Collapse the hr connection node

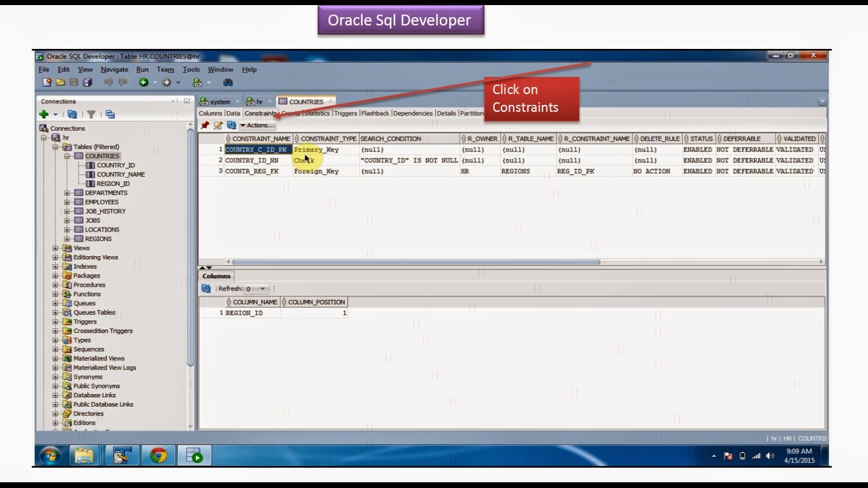(44, 138)
